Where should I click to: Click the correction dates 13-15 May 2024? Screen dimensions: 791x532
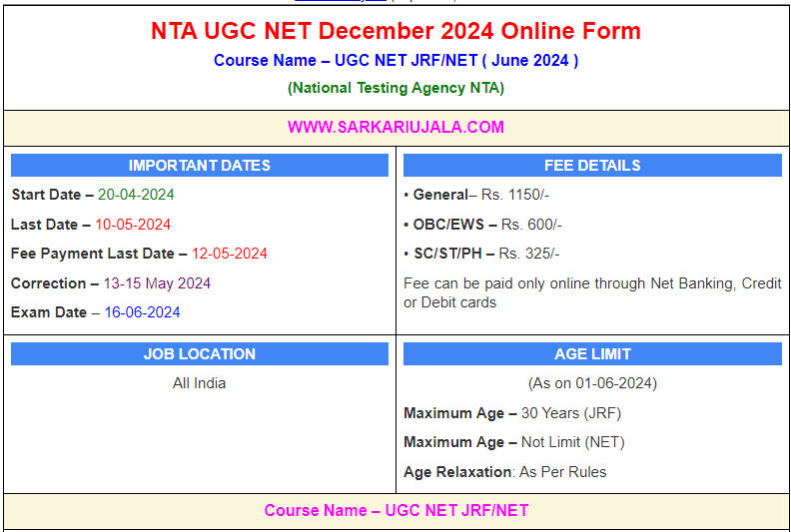(157, 283)
